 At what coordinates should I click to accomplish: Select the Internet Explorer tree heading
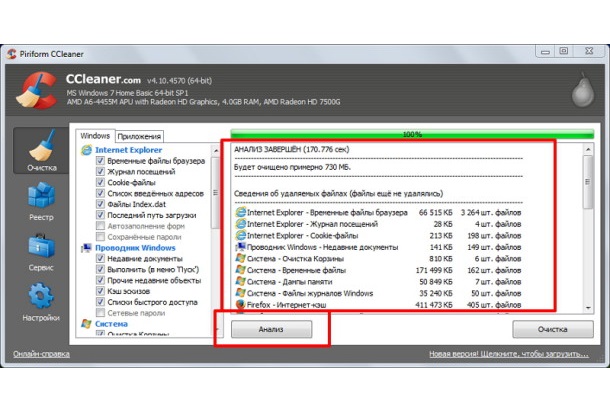click(128, 150)
